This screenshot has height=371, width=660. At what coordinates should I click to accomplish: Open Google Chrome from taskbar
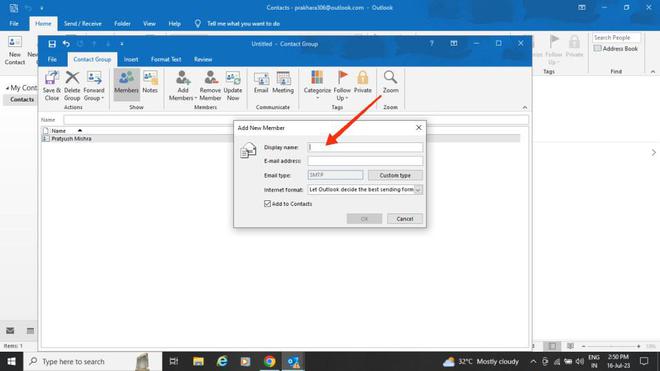pos(270,361)
